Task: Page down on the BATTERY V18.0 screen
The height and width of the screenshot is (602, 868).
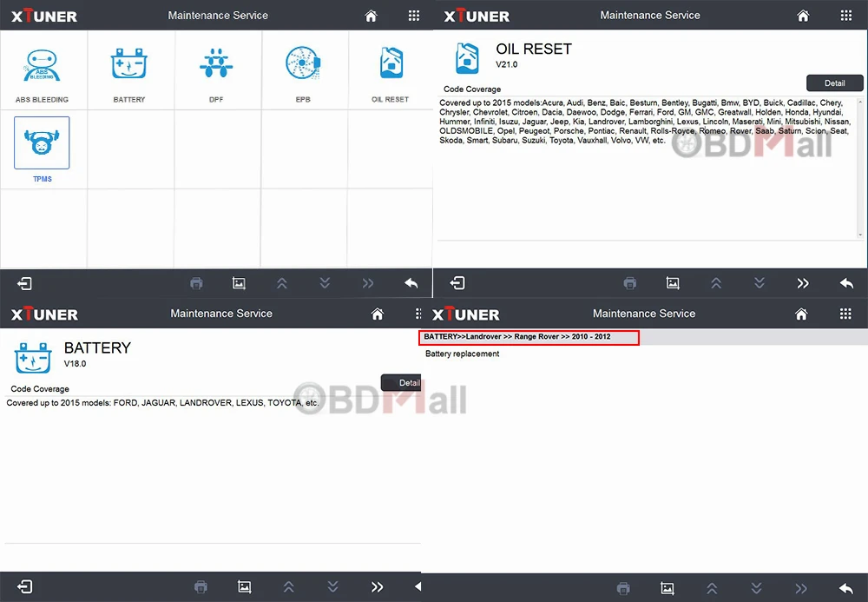Action: coord(332,587)
